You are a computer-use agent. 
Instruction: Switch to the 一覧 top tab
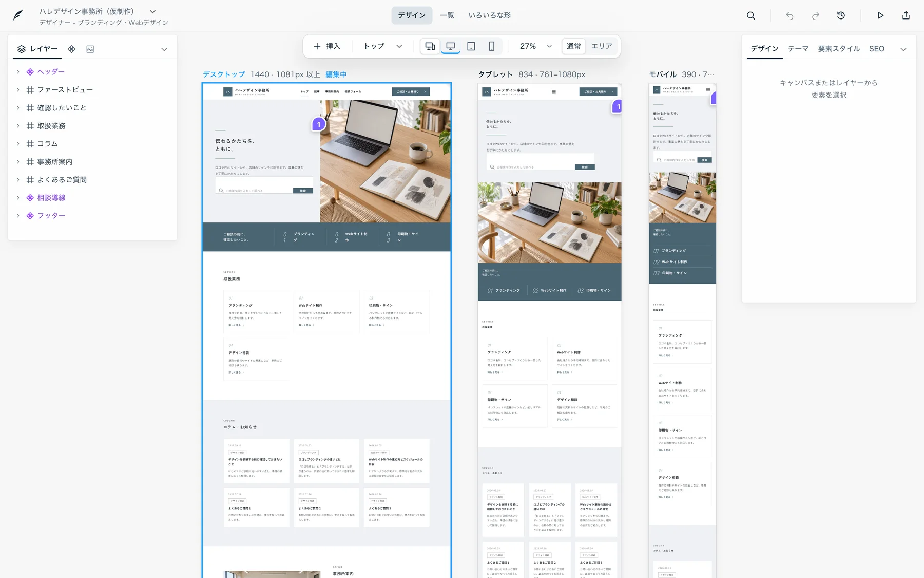point(447,15)
